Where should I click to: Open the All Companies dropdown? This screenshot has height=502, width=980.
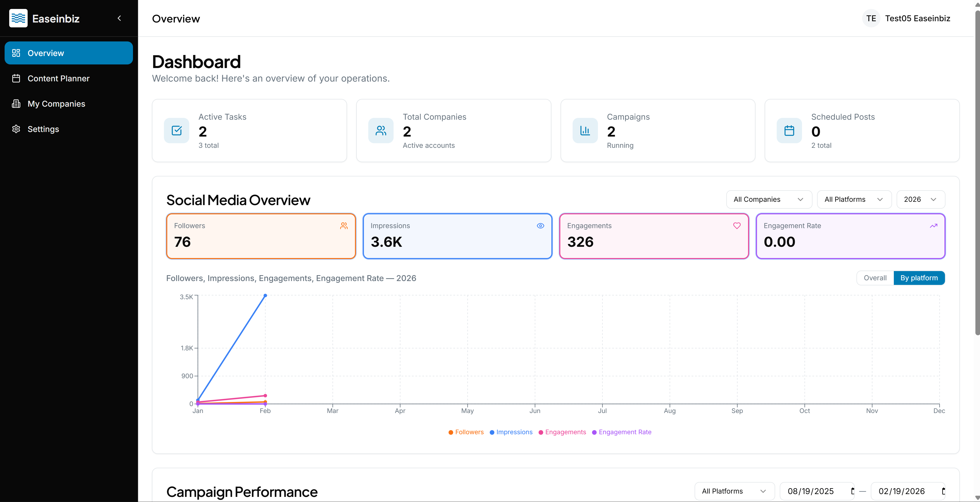(x=769, y=199)
